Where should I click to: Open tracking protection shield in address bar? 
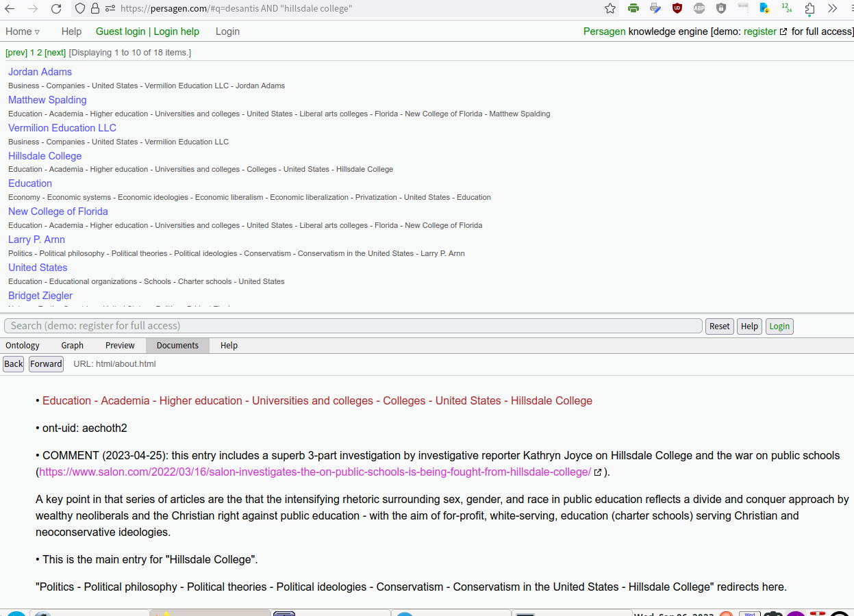(80, 9)
